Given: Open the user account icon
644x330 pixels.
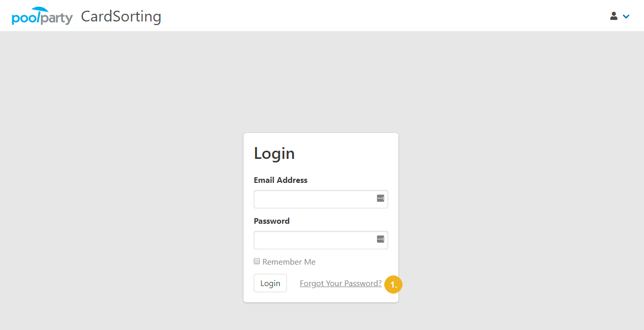Looking at the screenshot, I should [614, 16].
